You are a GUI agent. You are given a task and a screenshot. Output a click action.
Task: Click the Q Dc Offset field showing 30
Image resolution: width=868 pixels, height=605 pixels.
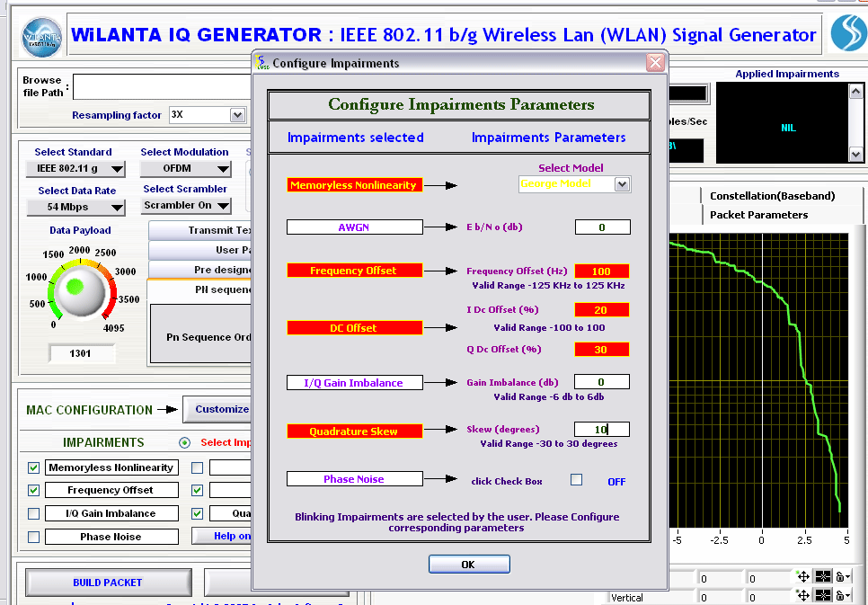(602, 350)
